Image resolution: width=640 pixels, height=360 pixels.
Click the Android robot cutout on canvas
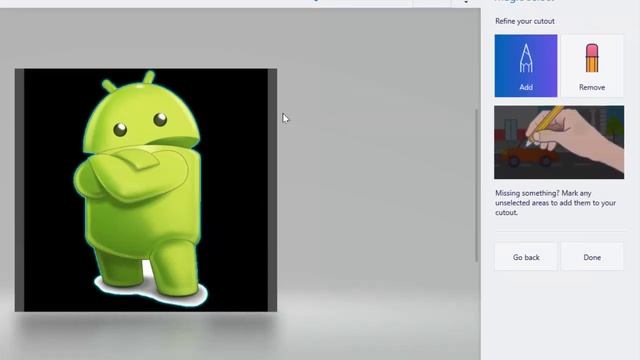coord(142,188)
